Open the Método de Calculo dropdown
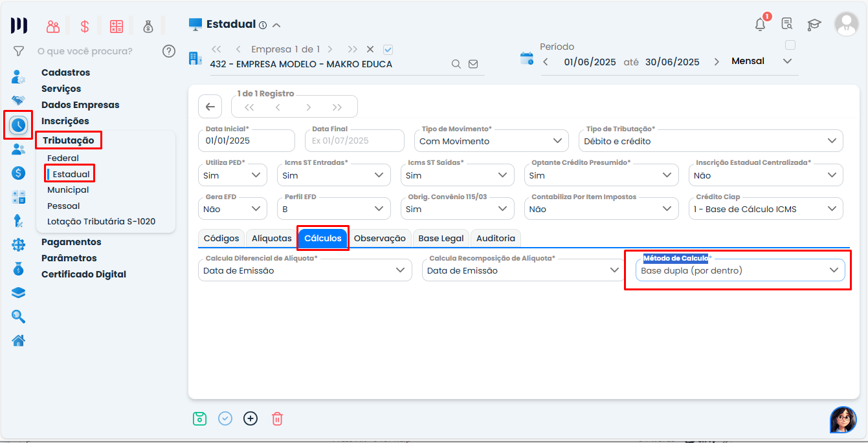Image resolution: width=868 pixels, height=443 pixels. point(740,270)
